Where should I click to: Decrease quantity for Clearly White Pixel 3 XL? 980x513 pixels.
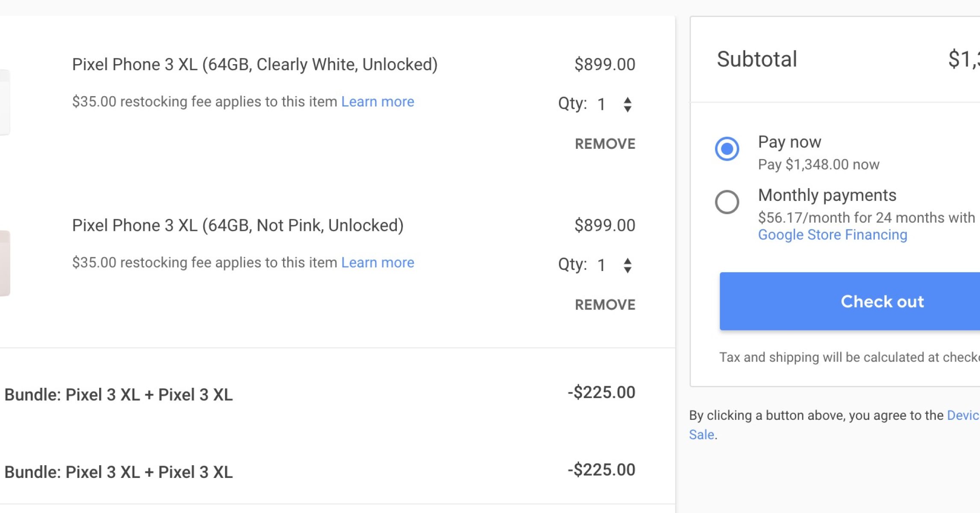627,109
